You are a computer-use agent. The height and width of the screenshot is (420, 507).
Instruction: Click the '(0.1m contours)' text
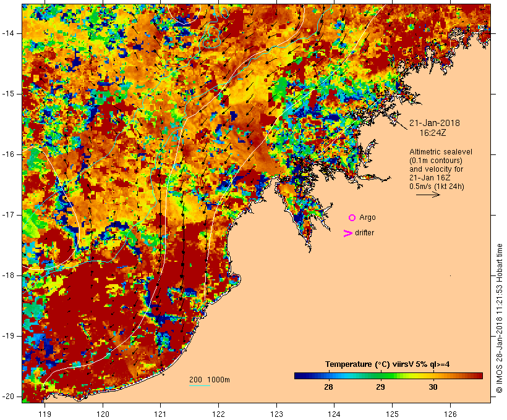(x=436, y=161)
